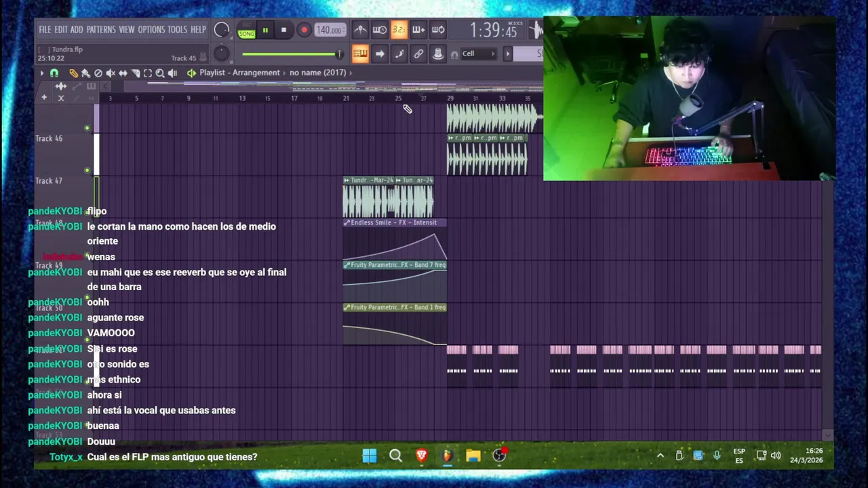The width and height of the screenshot is (868, 488).
Task: Select the dashed-square Select tool
Action: pyautogui.click(x=147, y=73)
